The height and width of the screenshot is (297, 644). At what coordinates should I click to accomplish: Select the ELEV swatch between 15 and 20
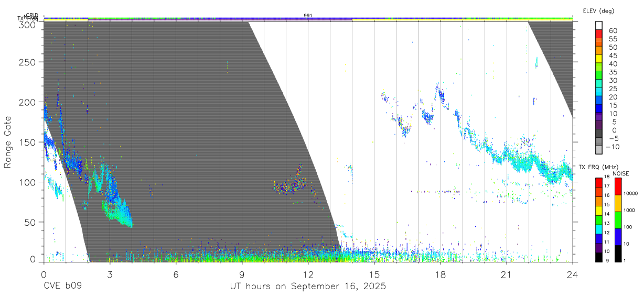click(x=599, y=100)
